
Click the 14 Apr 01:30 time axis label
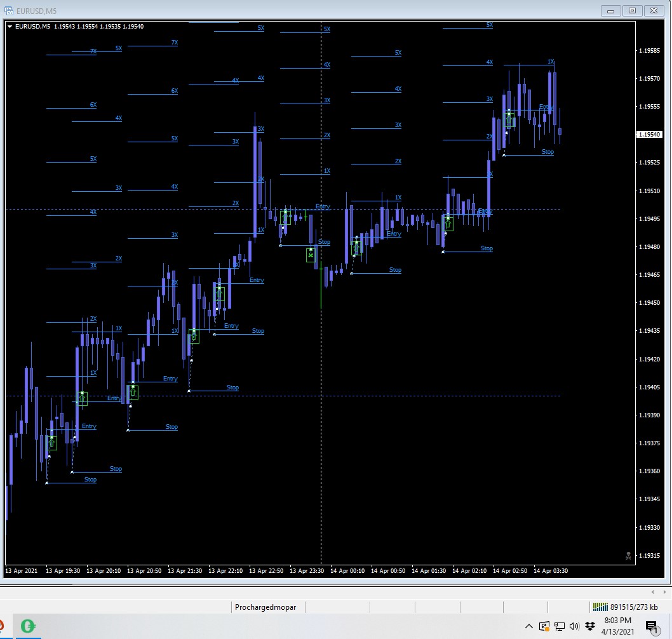coord(429,571)
